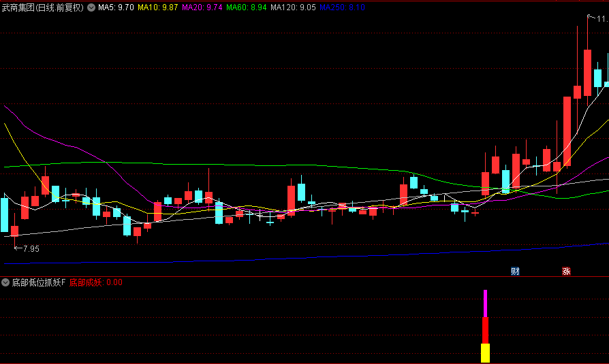Click the MA5: 9.70 label
Screen dimensions: 609x364
tap(116, 7)
